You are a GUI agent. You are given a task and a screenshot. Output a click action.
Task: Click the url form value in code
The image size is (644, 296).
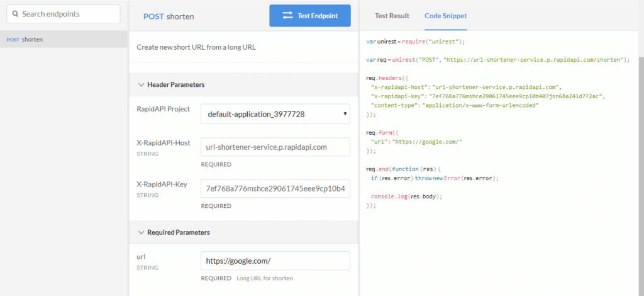416,142
